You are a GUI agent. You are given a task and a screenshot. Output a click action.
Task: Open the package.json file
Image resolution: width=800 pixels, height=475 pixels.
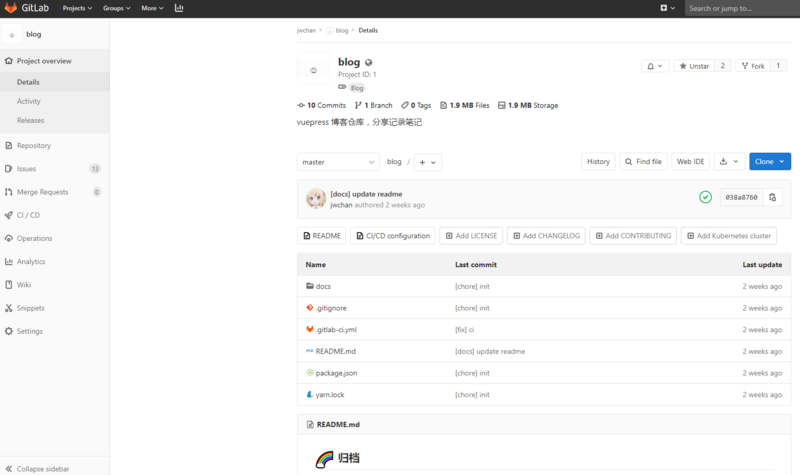[336, 373]
